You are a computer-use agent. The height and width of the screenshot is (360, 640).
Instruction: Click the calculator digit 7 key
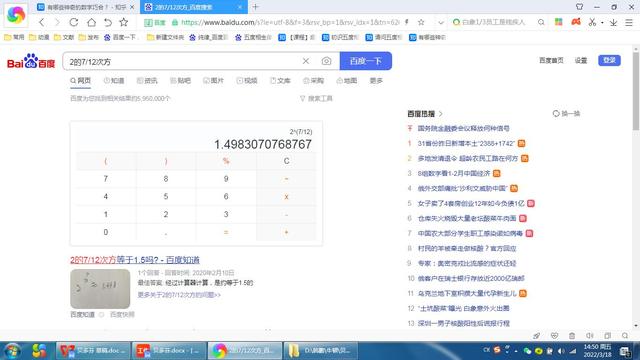click(106, 179)
